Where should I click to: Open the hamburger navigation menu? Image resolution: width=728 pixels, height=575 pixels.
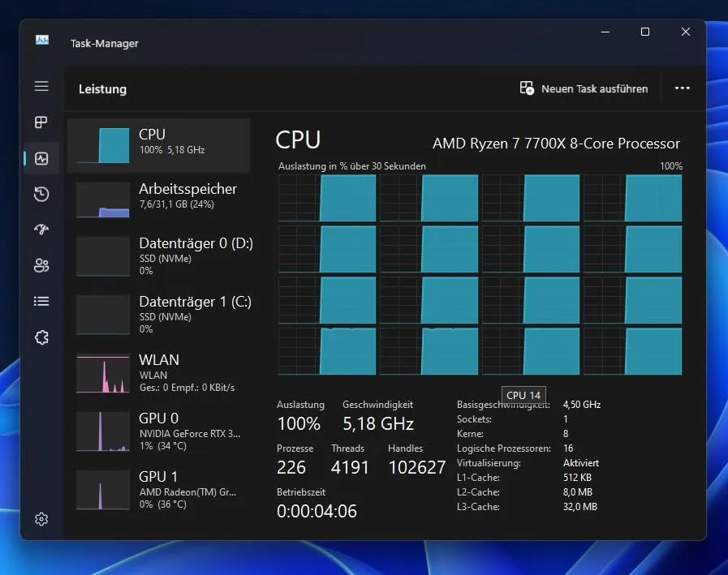(x=41, y=86)
